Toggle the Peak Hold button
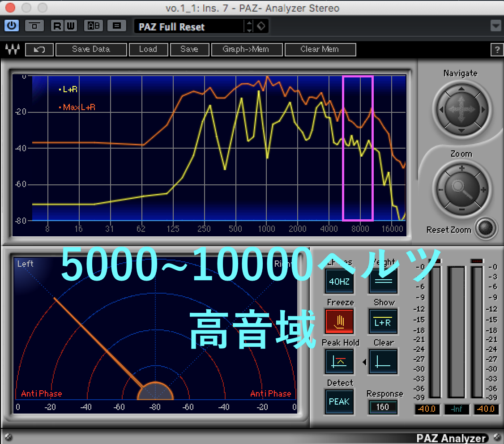 point(339,362)
